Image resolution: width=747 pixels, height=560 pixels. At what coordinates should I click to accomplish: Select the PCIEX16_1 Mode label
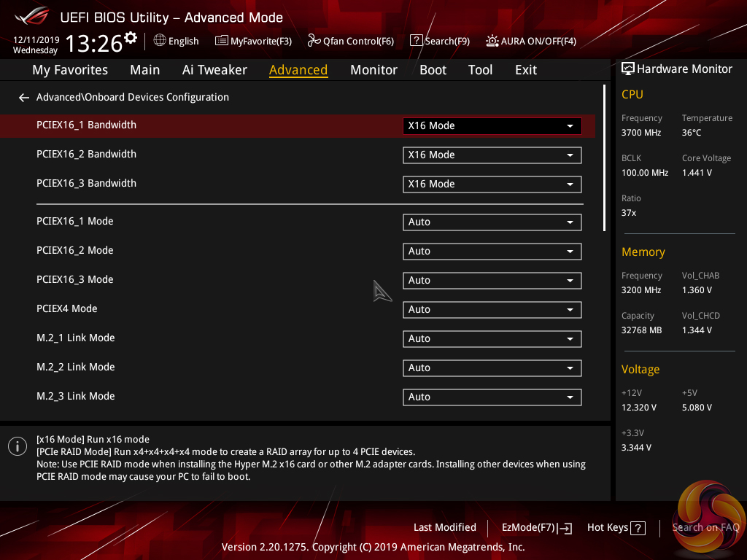[x=75, y=222]
